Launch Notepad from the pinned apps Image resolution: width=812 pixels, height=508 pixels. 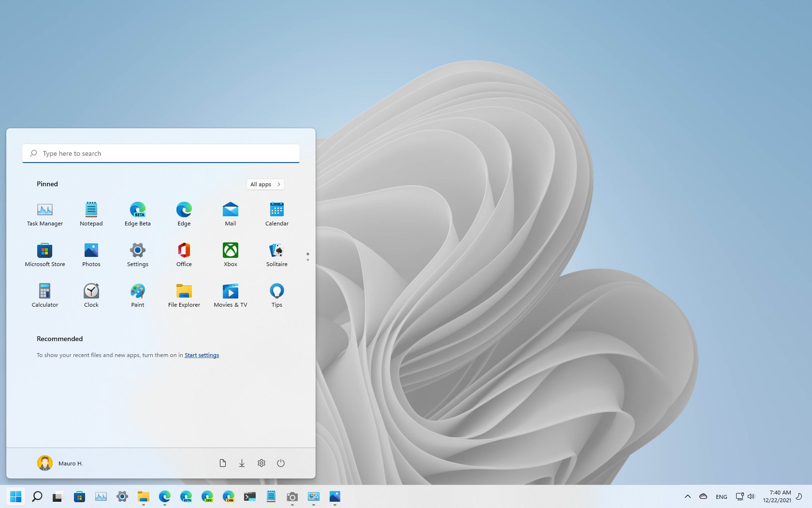[x=91, y=214]
